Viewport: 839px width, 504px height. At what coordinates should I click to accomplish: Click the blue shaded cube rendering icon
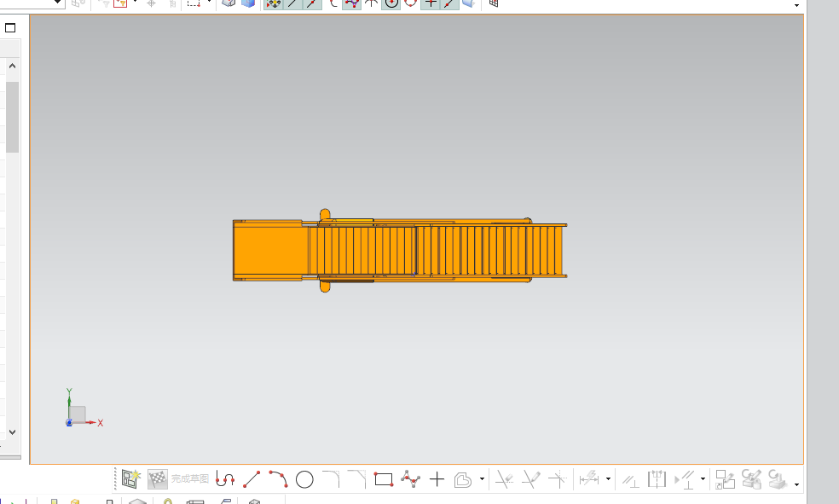(248, 3)
